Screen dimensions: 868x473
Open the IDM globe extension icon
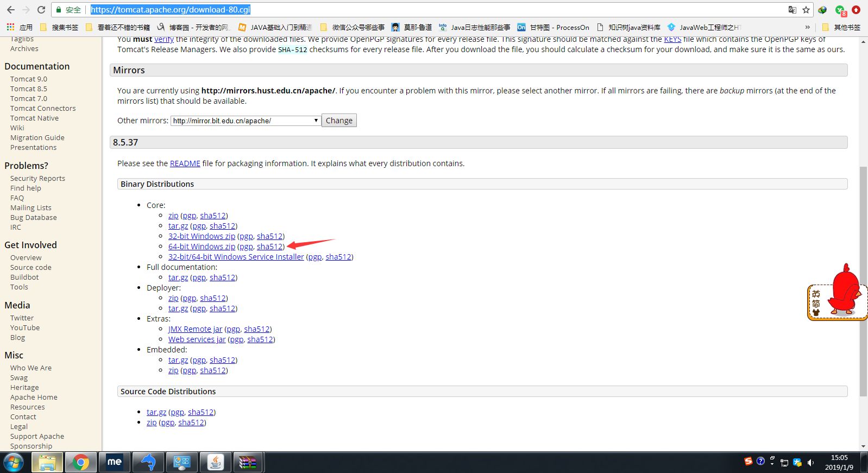pos(822,10)
